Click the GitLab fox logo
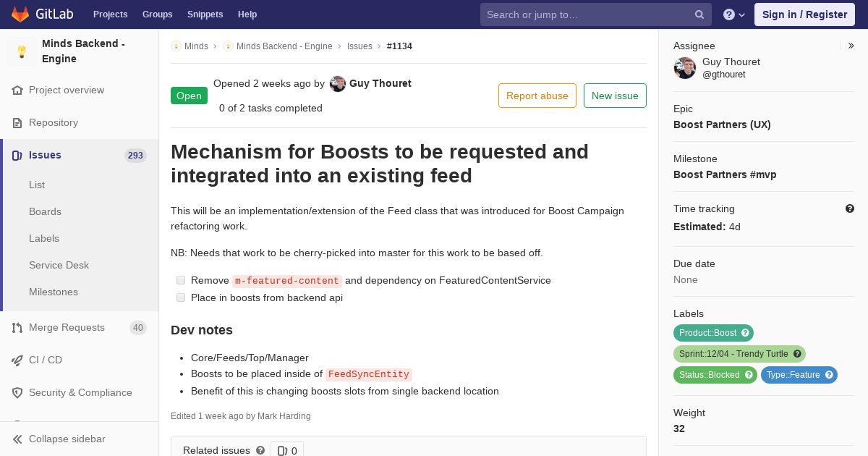This screenshot has width=868, height=456. coord(20,14)
